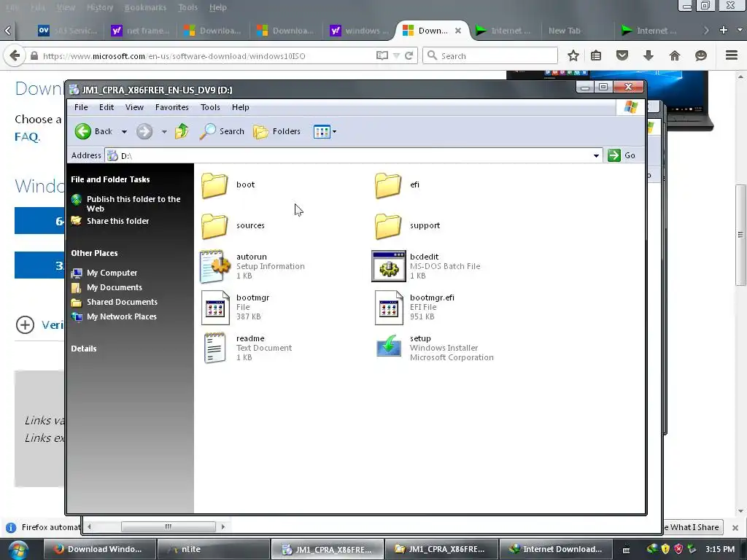The image size is (747, 560).
Task: Click the Pocket icon in Firefox
Action: pos(622,55)
